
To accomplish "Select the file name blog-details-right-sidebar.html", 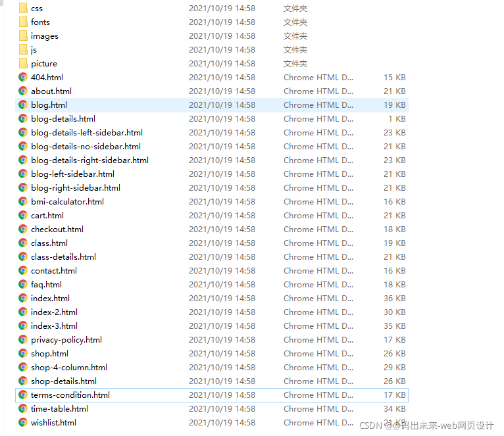I will pyautogui.click(x=89, y=160).
